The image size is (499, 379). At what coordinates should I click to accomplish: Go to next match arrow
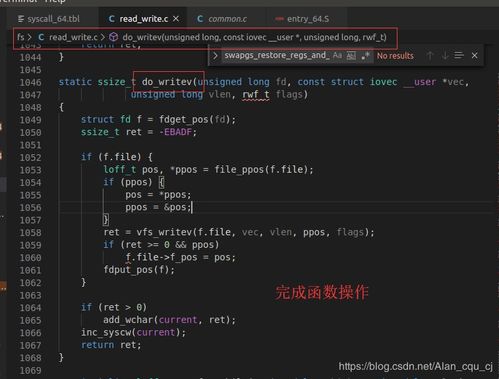pyautogui.click(x=445, y=55)
